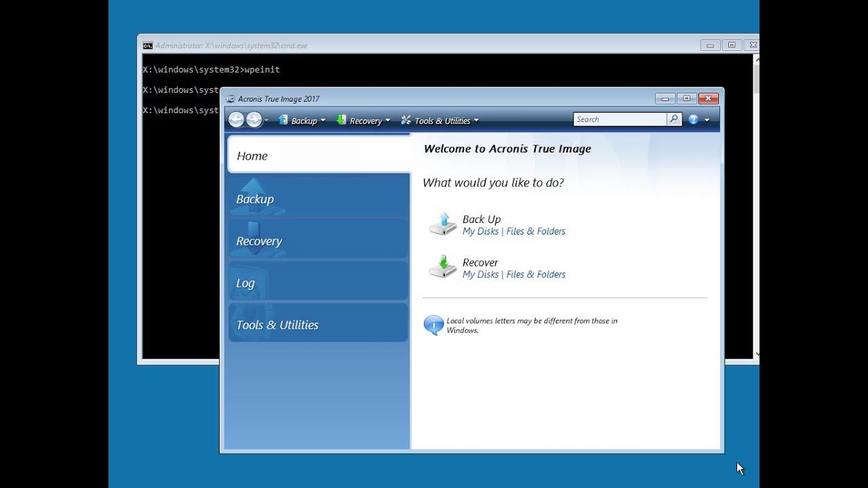
Task: Click the Tools & Utilities wrench icon
Action: (x=406, y=120)
